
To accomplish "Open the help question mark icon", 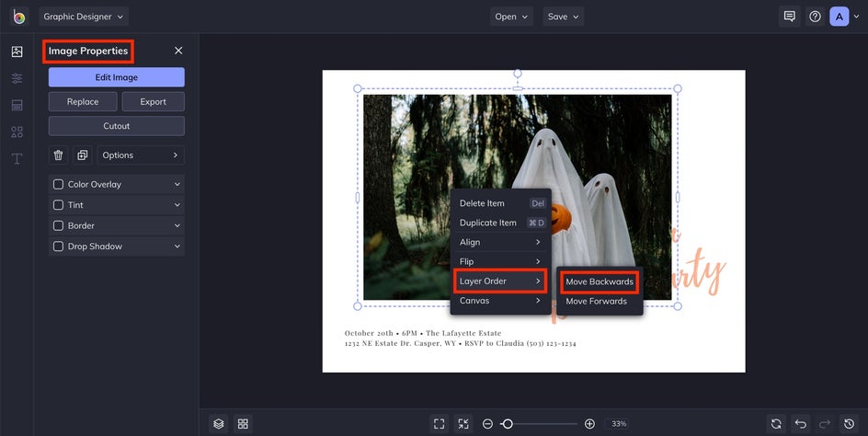I will point(815,17).
